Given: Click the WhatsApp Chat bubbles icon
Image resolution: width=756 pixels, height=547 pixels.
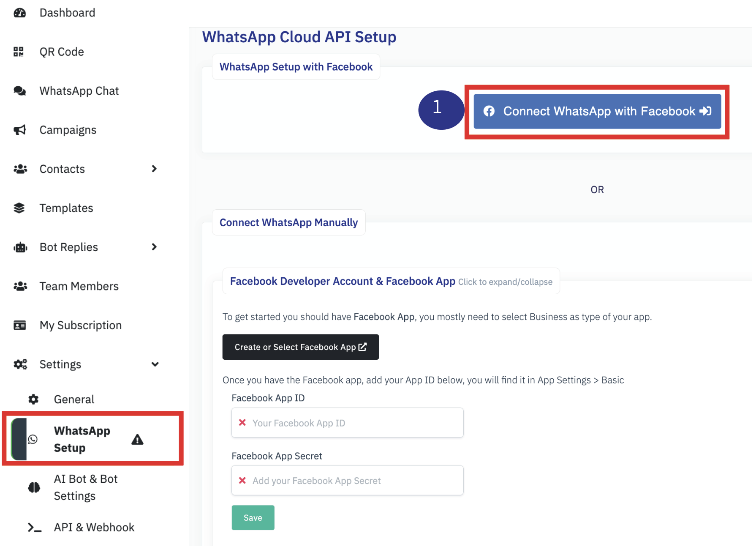Looking at the screenshot, I should click(20, 91).
